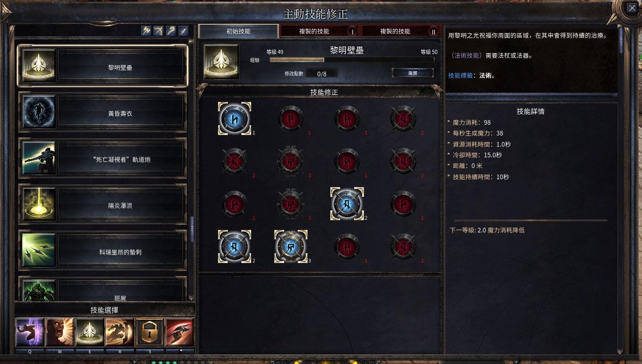Click the 黎明壁壘 experience progress bar
This screenshot has height=364, width=642.
click(352, 60)
